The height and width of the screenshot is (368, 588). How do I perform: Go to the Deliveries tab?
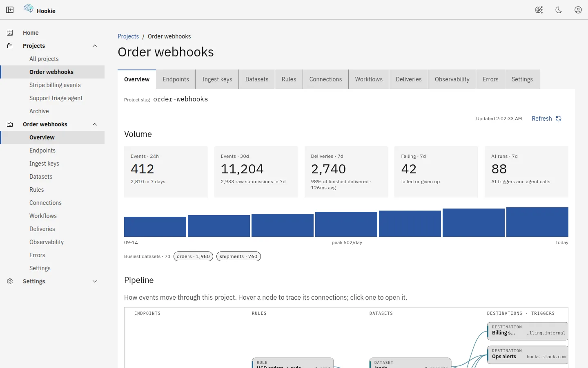point(408,79)
